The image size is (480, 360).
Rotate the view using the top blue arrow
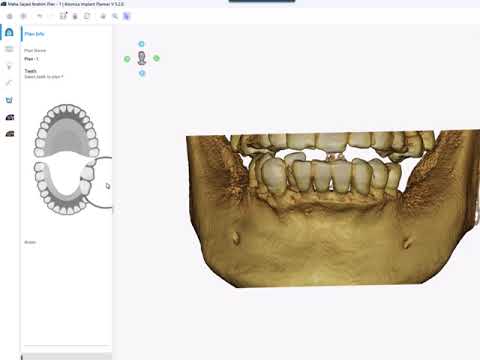click(142, 44)
